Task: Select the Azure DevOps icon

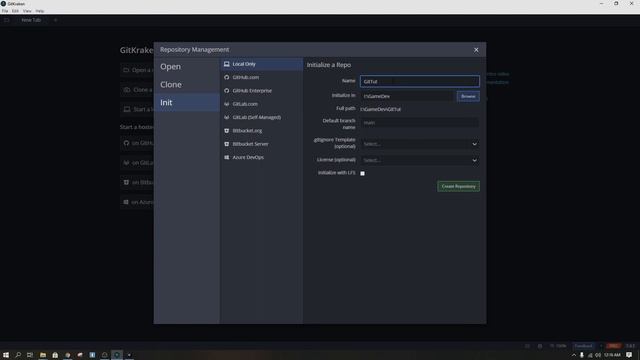Action: click(x=227, y=157)
